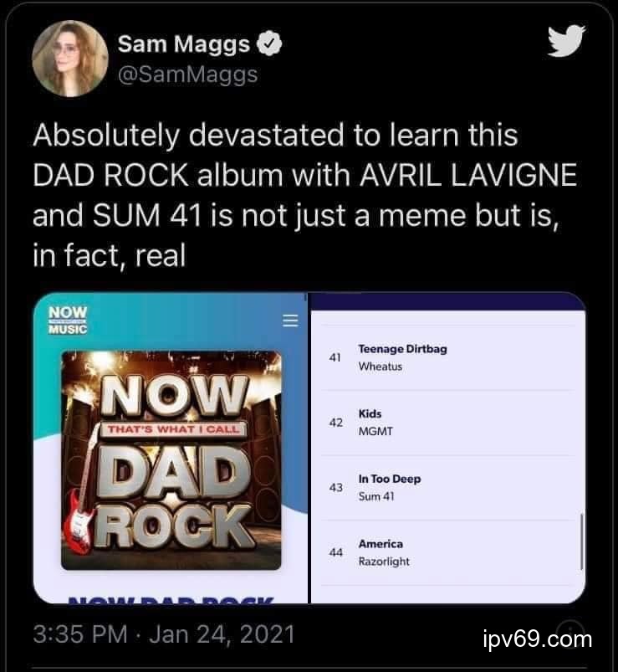Click the NOW Music logo
This screenshot has height=672, width=618.
coord(68,321)
